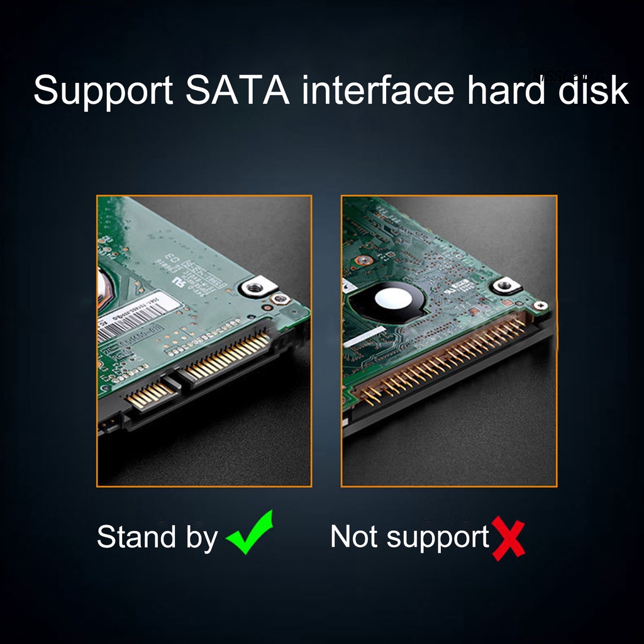
Task: Click the "Not support" label
Action: tap(409, 536)
